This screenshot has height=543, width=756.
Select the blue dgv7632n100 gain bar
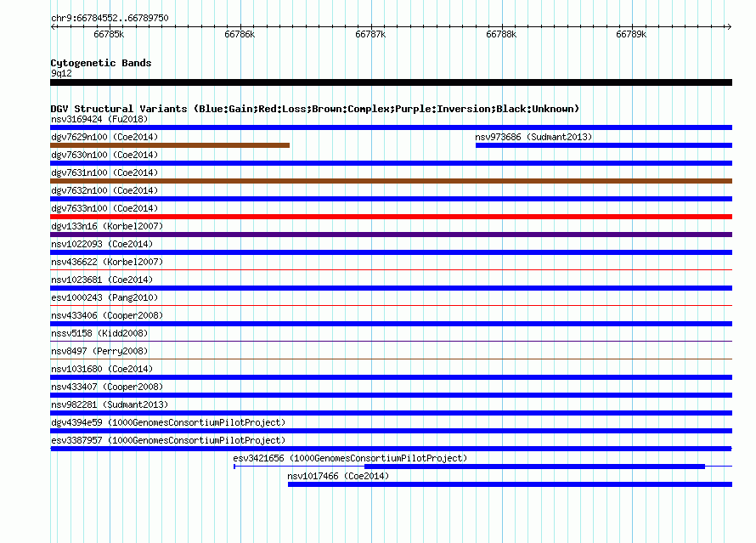pos(391,199)
